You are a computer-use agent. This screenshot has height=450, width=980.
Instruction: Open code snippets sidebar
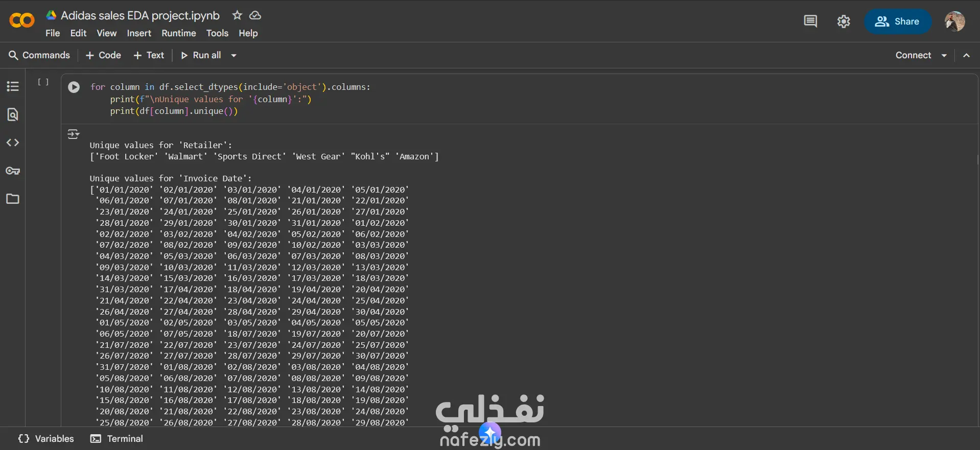coord(13,143)
